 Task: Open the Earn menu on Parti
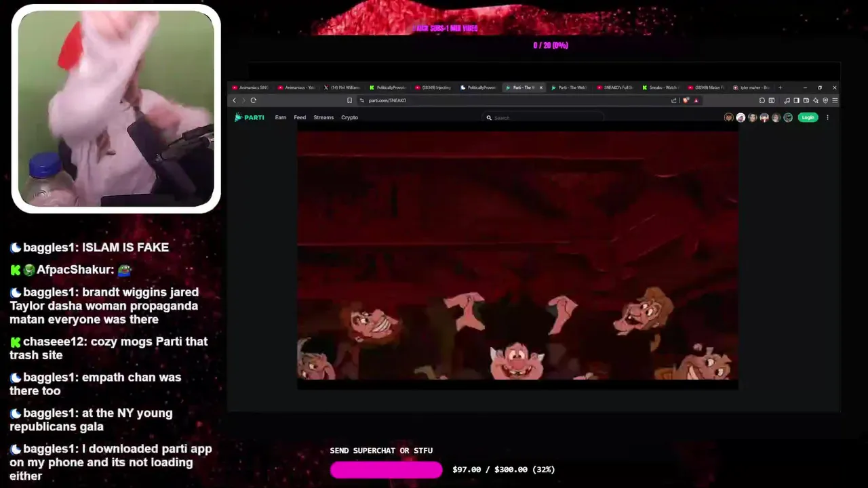point(281,117)
